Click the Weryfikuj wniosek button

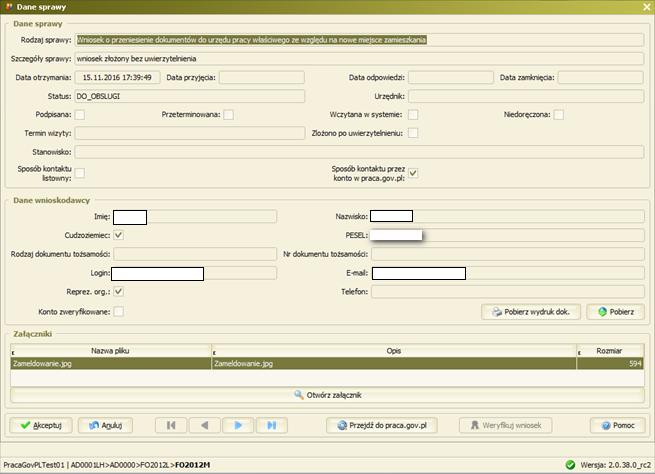pos(505,425)
